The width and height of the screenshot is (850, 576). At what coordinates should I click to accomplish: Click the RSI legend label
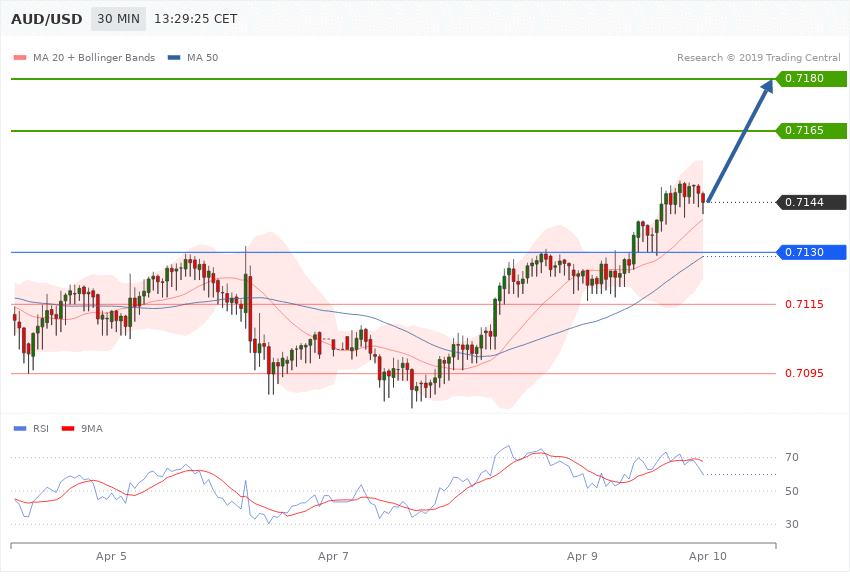[x=41, y=429]
